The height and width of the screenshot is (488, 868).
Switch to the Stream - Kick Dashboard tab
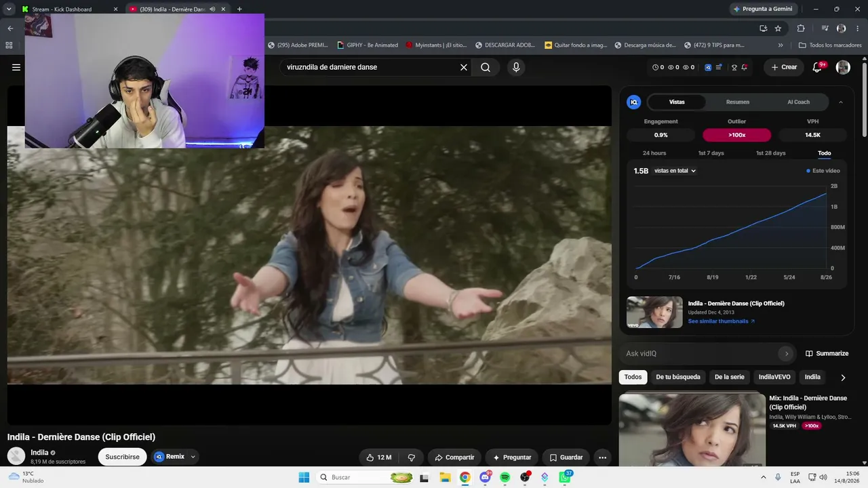(x=70, y=9)
